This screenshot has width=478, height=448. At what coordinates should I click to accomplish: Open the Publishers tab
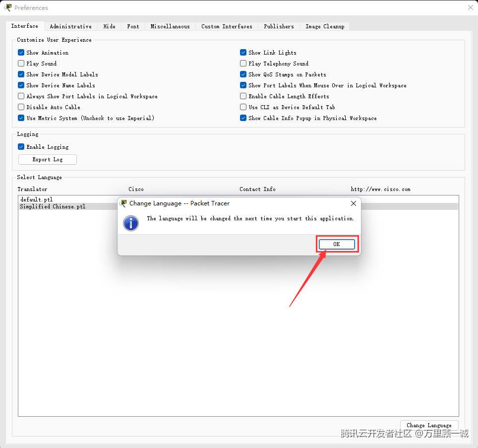point(279,26)
